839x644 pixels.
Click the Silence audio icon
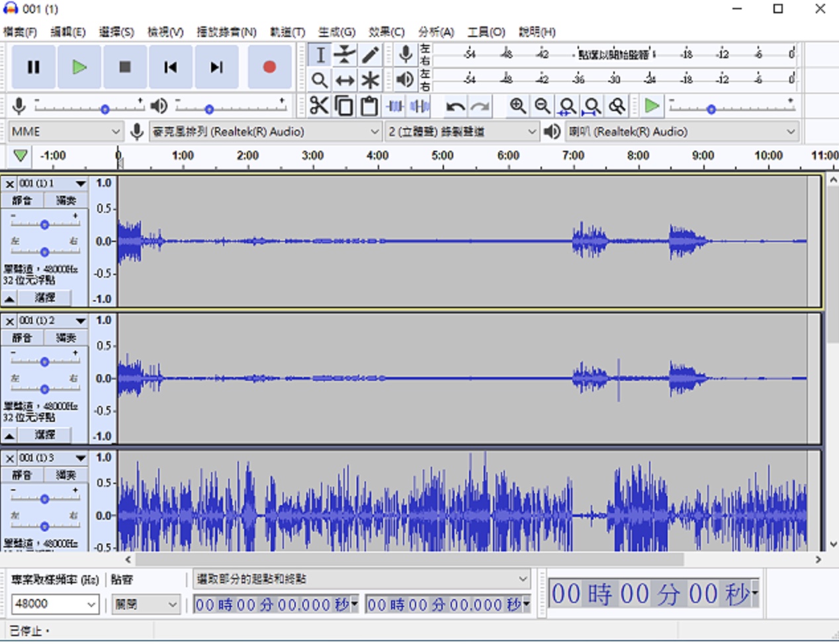419,106
